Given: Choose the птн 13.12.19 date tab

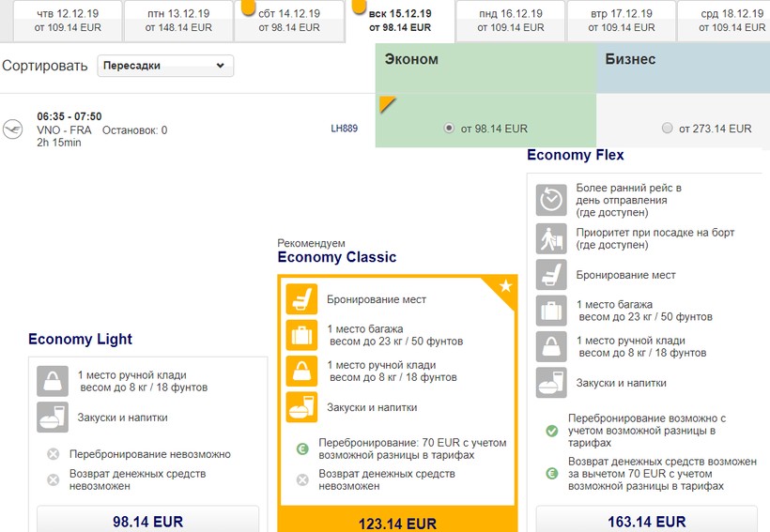Looking at the screenshot, I should pos(178,21).
